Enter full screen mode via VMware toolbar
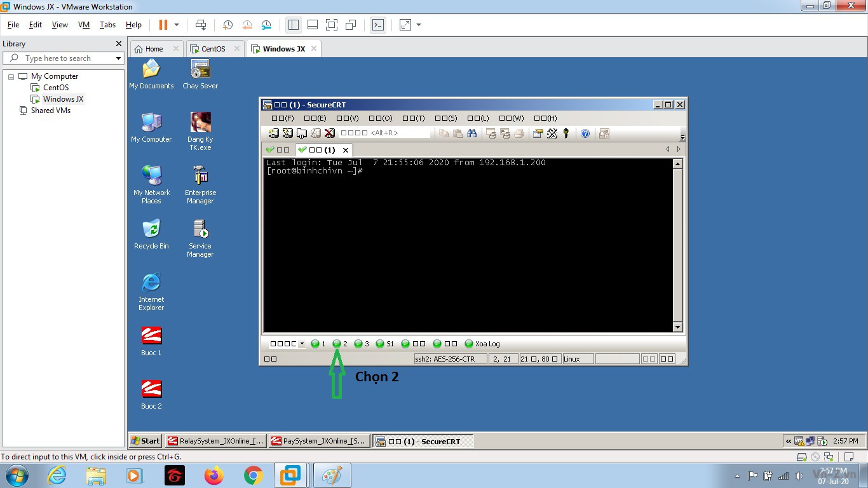Screen dimensions: 868x488 (331, 25)
